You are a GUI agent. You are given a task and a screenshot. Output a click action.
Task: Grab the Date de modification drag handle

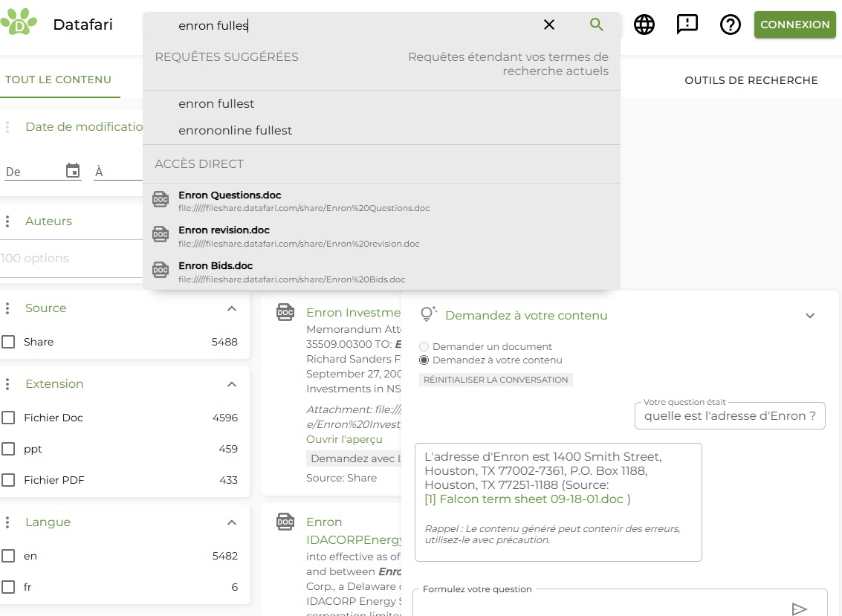(x=7, y=127)
